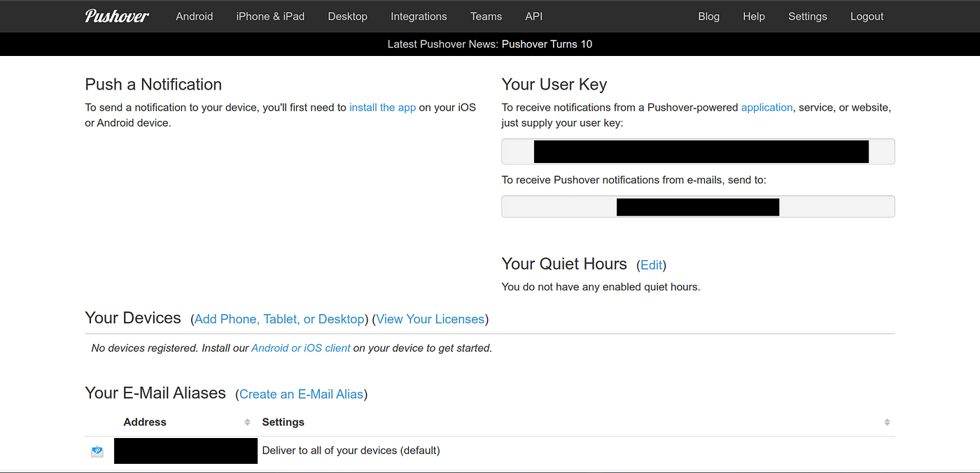This screenshot has height=473, width=980.
Task: Open 'View Your Licenses'
Action: click(430, 319)
